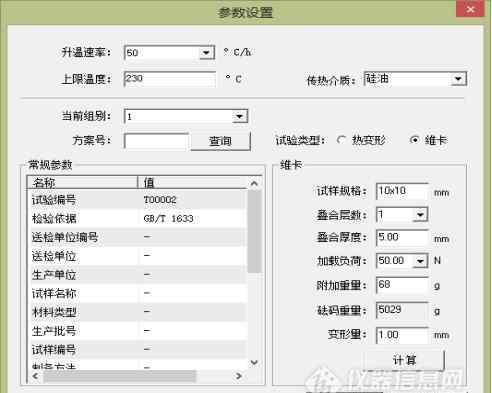The image size is (492, 393).
Task: Click the 名称 column header
Action: [82, 182]
